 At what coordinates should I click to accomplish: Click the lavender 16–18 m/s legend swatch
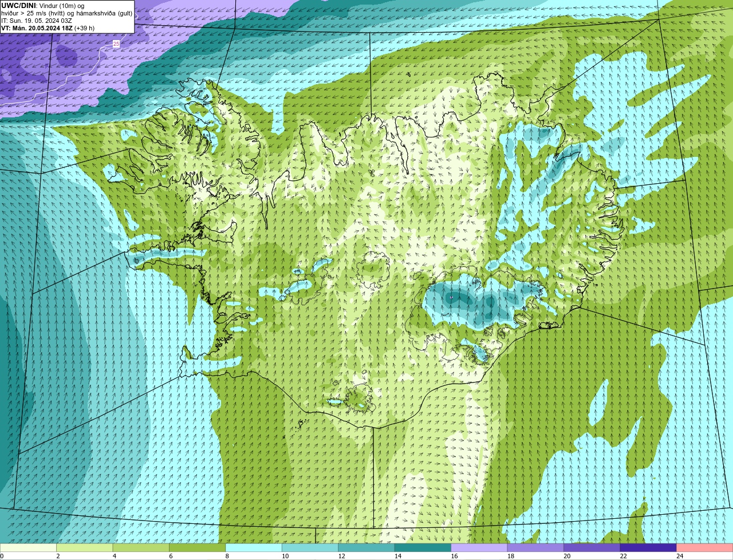click(x=479, y=548)
